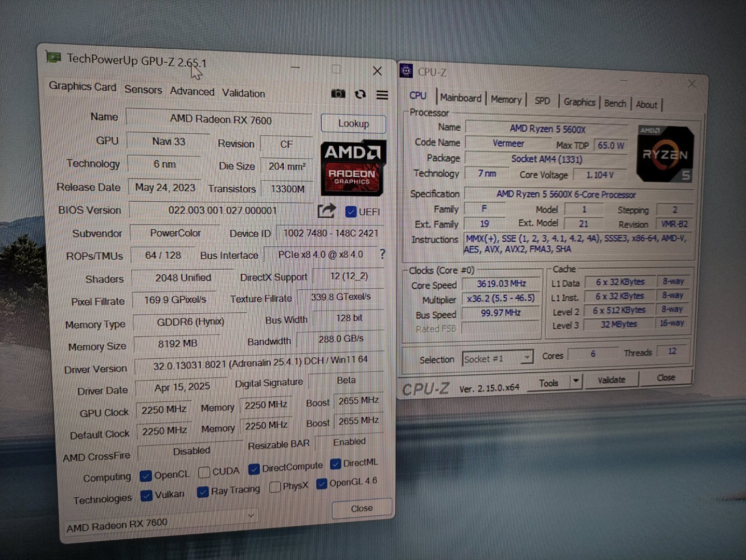
Task: Click the Release Date May 24, 2023 field
Action: click(165, 187)
